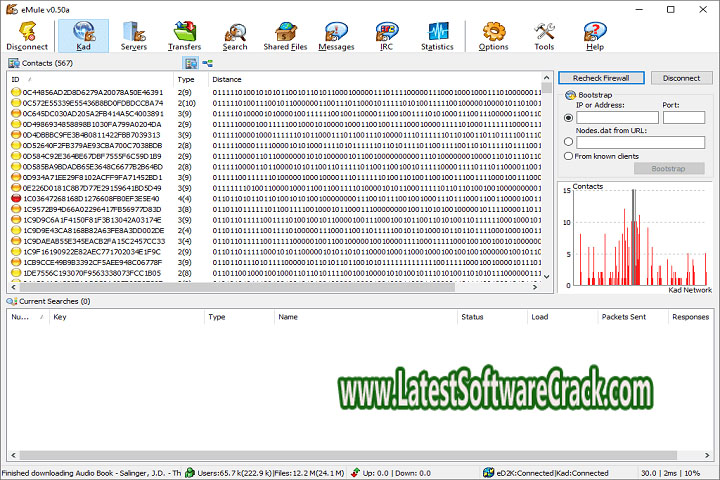Click the Bootstrap group icon
Screen dimensions: 720x480
[570, 95]
